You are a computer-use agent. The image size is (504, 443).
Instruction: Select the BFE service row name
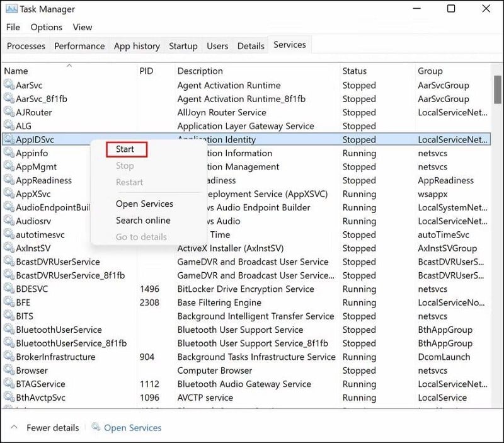23,302
